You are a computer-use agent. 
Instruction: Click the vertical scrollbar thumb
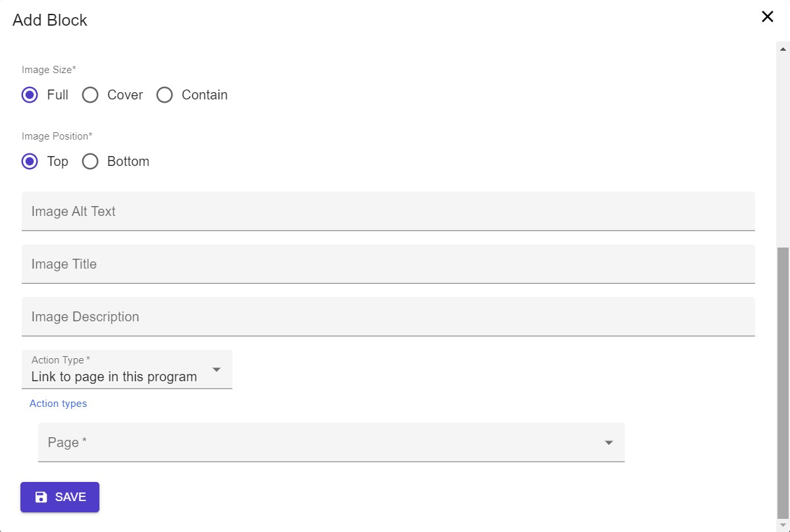[x=783, y=383]
